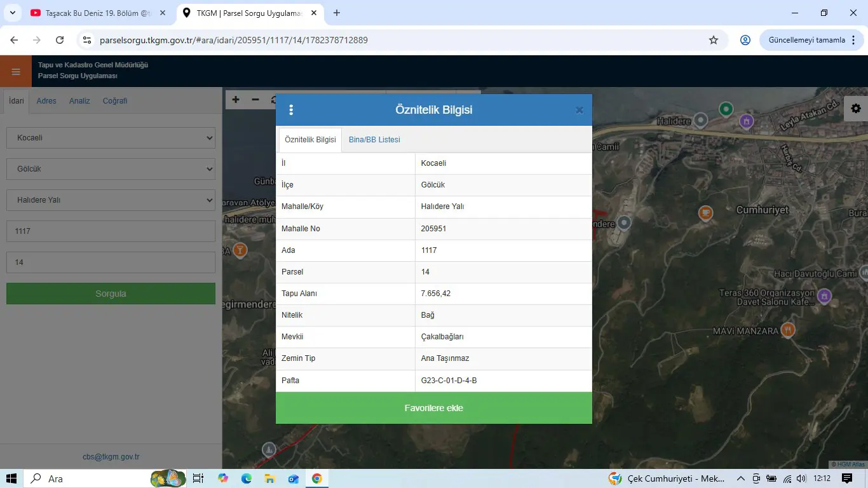Open Chrome profile icon
Image resolution: width=868 pixels, height=488 pixels.
pyautogui.click(x=745, y=40)
